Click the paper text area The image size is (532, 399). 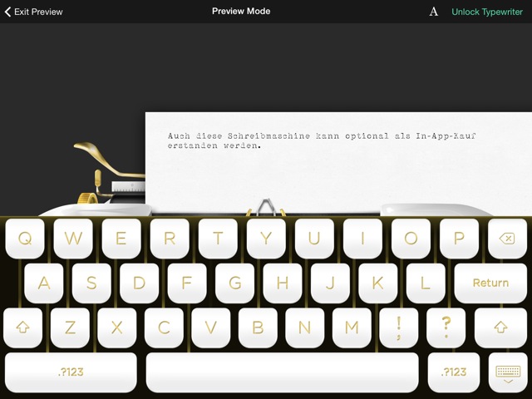[x=332, y=162]
